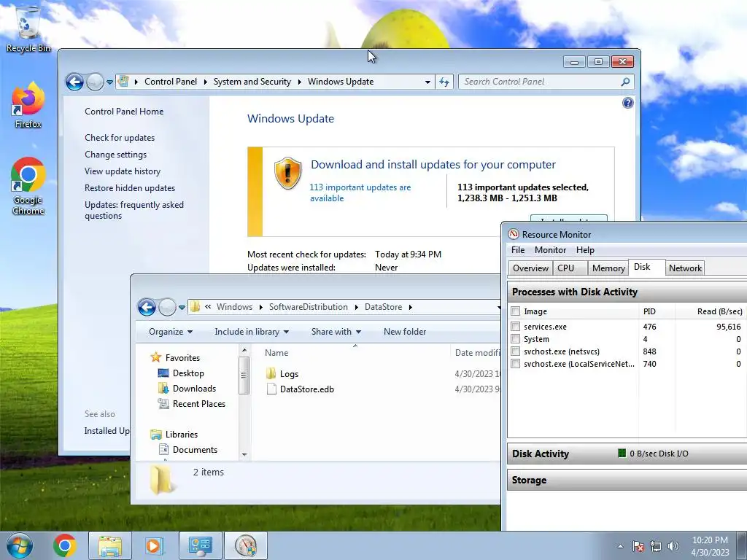The height and width of the screenshot is (560, 747).
Task: Open Explorer recent pages dropdown arrow
Action: pyautogui.click(x=182, y=308)
